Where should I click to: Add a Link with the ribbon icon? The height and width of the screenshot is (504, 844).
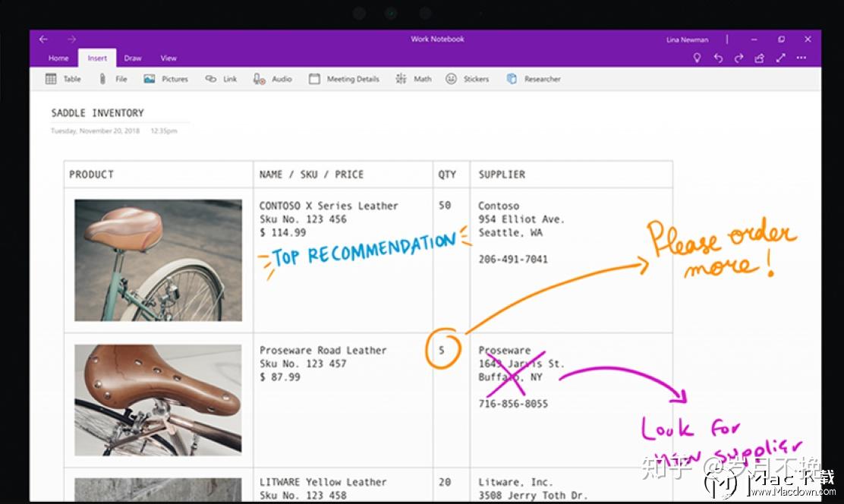221,78
